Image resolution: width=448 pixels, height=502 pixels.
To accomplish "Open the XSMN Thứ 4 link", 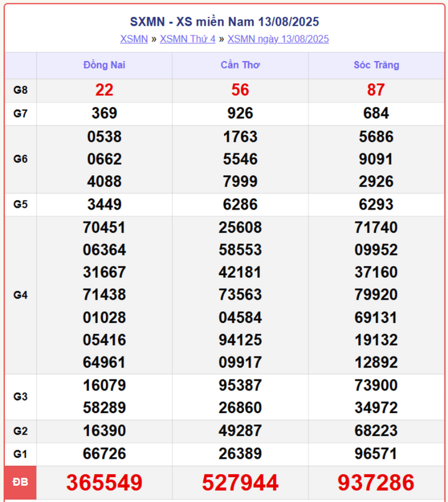I will coord(188,39).
